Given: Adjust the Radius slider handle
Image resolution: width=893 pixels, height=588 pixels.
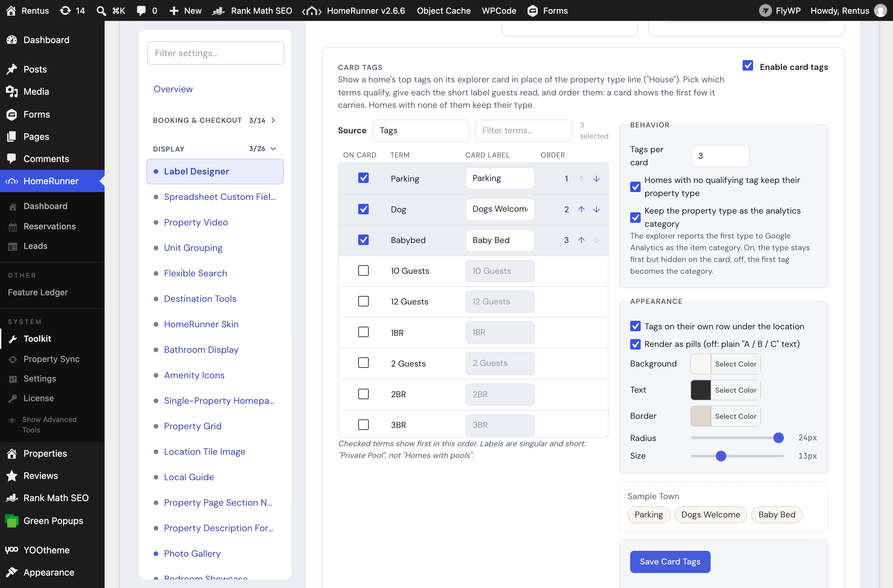Looking at the screenshot, I should coord(779,438).
